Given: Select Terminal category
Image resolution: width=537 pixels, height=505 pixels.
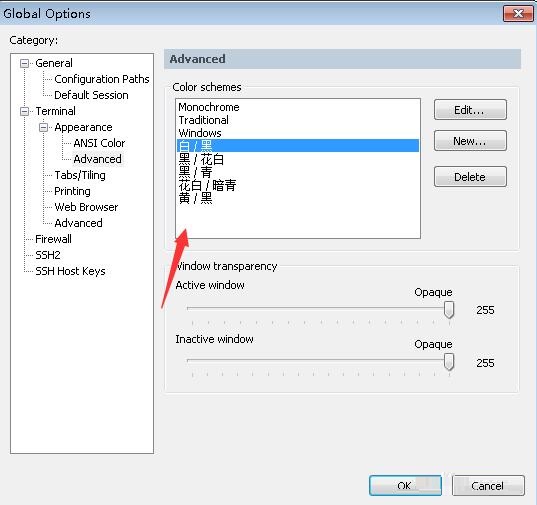Looking at the screenshot, I should pos(55,111).
